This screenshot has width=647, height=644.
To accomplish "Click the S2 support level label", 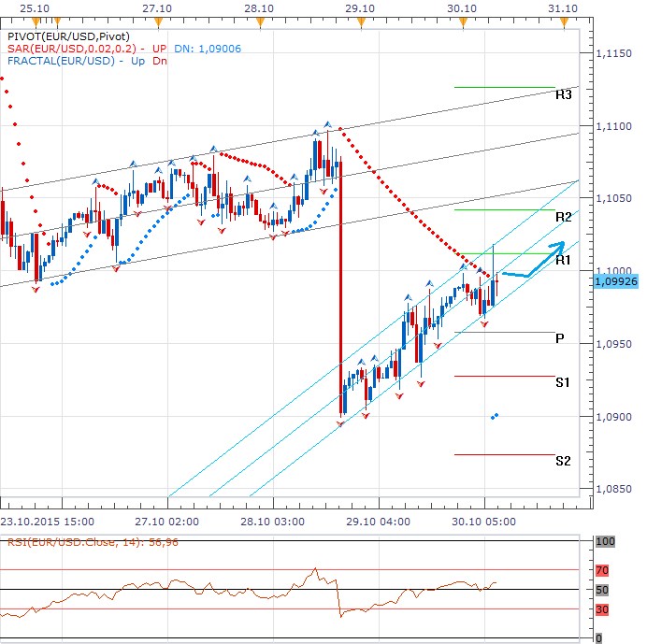I will [563, 461].
